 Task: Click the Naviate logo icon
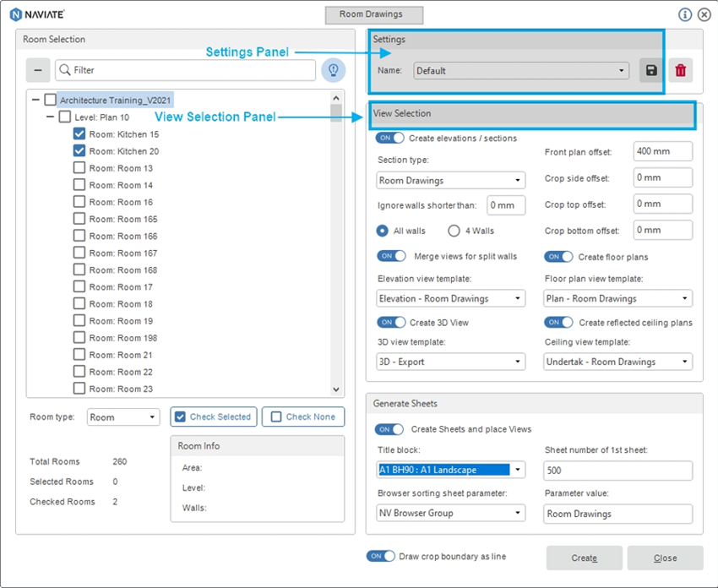click(15, 14)
